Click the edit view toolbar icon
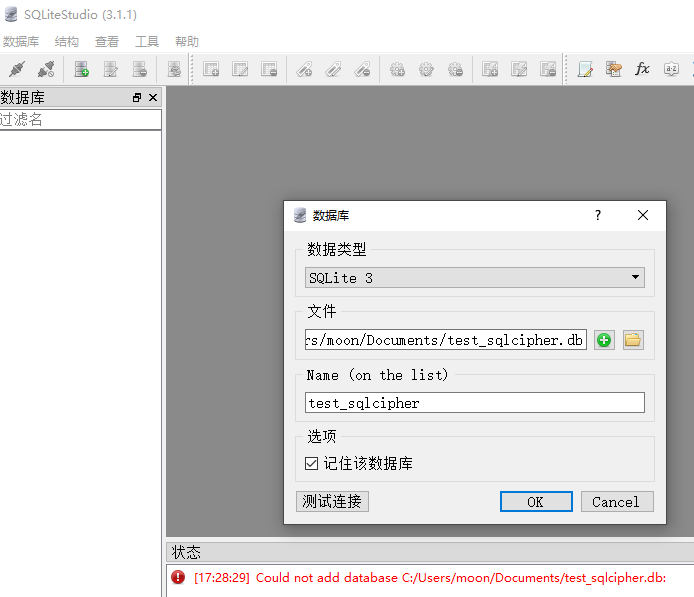694x597 pixels. click(x=519, y=69)
